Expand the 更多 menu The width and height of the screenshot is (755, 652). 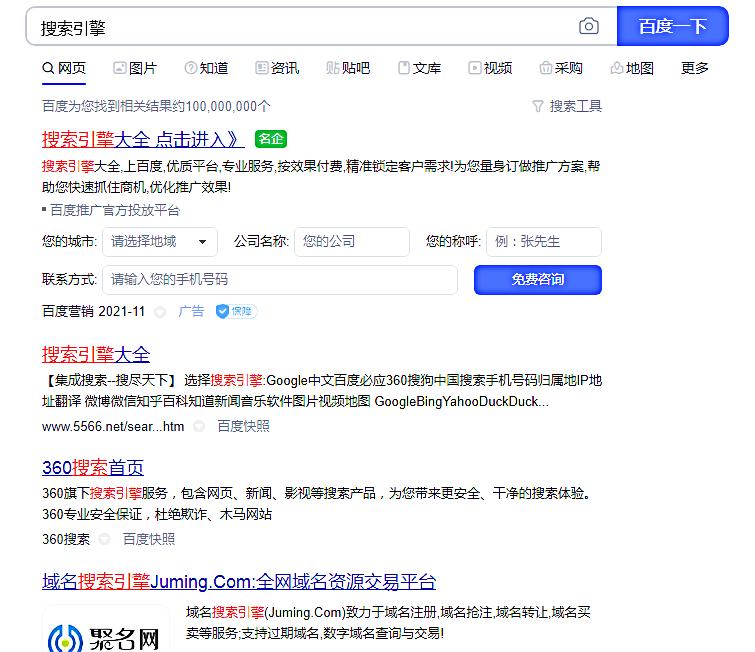pyautogui.click(x=694, y=68)
